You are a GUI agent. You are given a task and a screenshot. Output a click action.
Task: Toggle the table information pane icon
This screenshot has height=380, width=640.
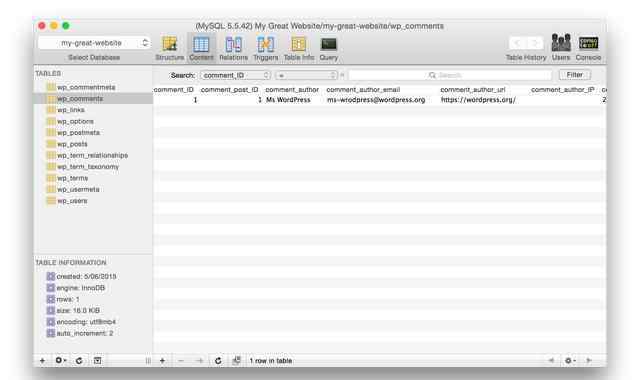point(98,361)
